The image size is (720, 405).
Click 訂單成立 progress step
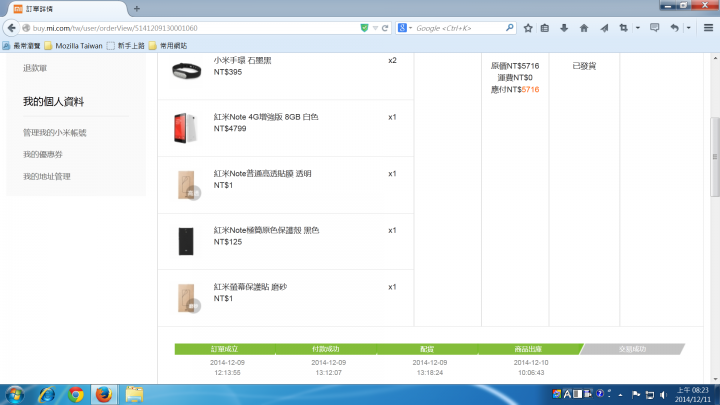point(225,349)
